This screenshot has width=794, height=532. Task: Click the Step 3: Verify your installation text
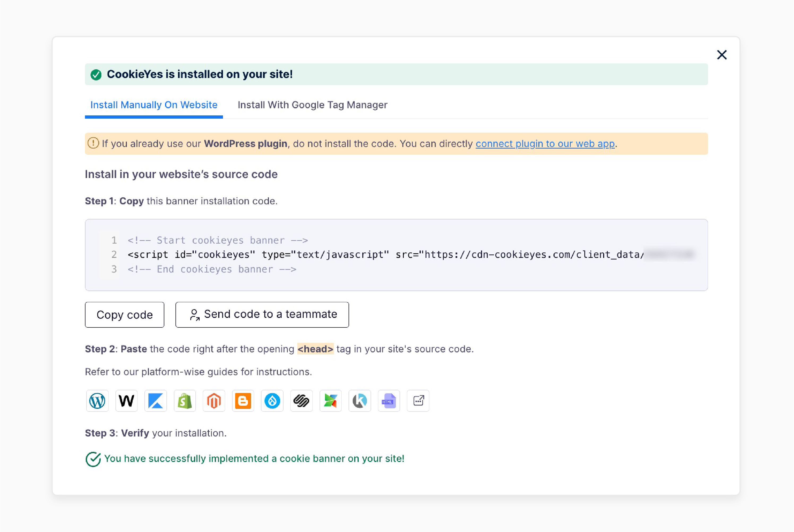click(156, 433)
